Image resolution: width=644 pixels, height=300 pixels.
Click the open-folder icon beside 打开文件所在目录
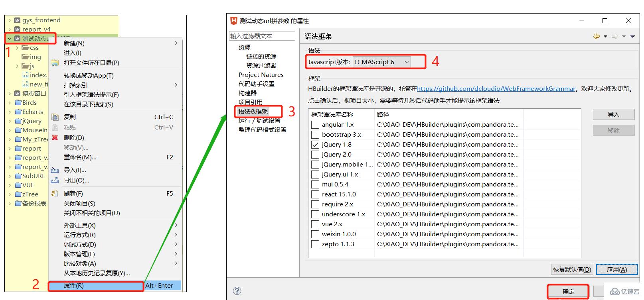[55, 63]
